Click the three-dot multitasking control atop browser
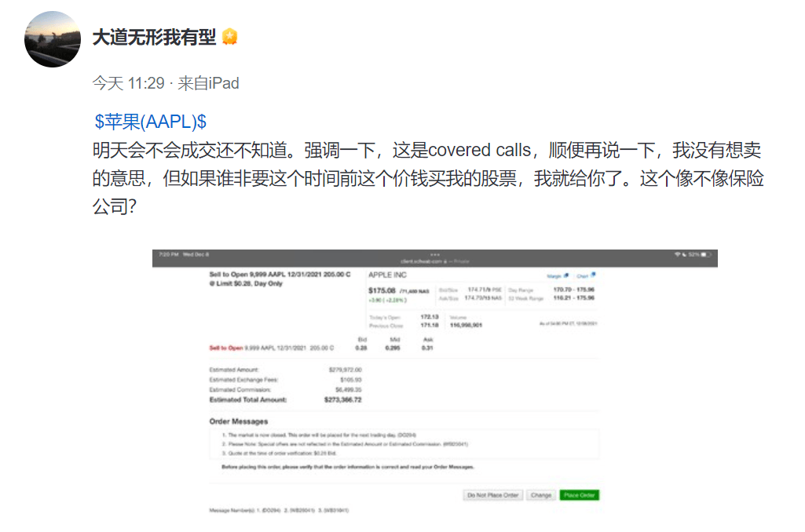This screenshot has height=532, width=805. click(435, 254)
